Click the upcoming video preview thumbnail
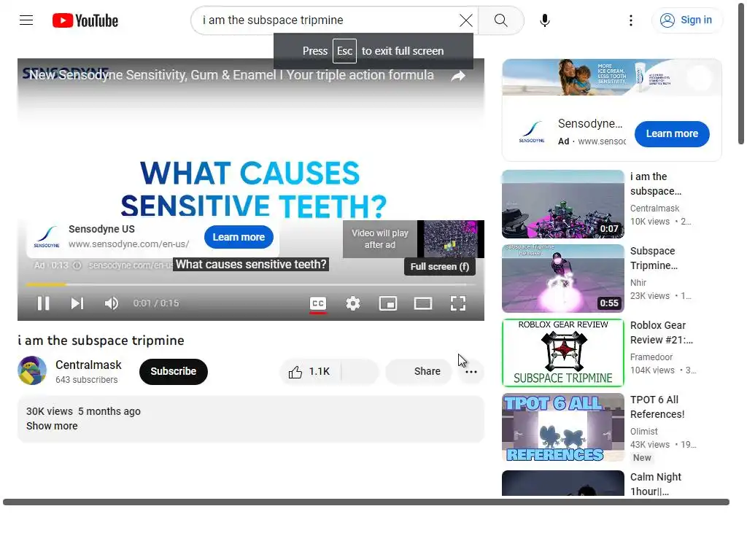This screenshot has width=747, height=560. pyautogui.click(x=451, y=239)
